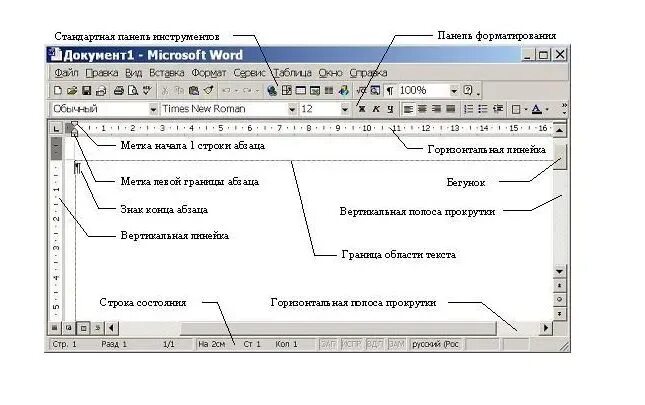Open the Правка menu

(x=102, y=73)
